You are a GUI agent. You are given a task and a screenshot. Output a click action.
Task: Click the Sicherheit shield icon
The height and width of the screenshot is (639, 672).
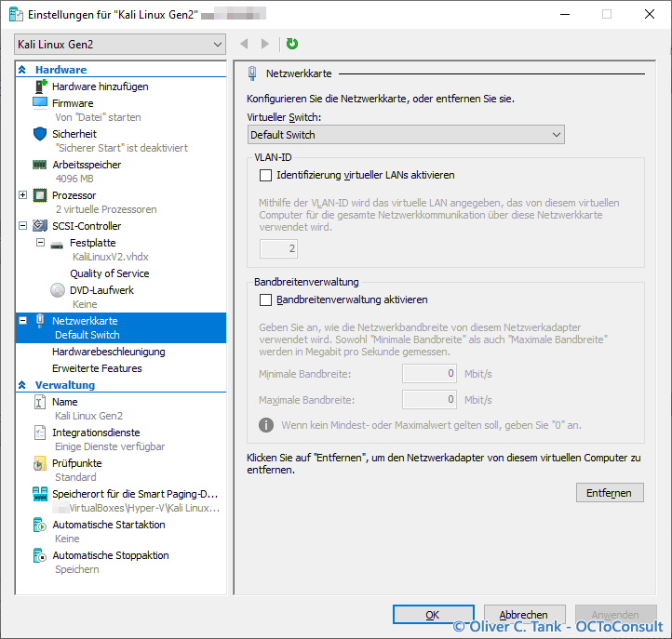pos(40,134)
